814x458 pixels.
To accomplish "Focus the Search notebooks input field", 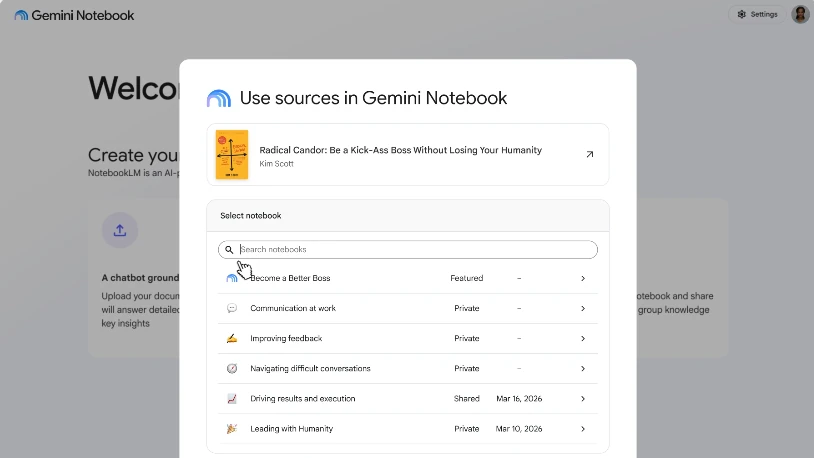I will (408, 250).
